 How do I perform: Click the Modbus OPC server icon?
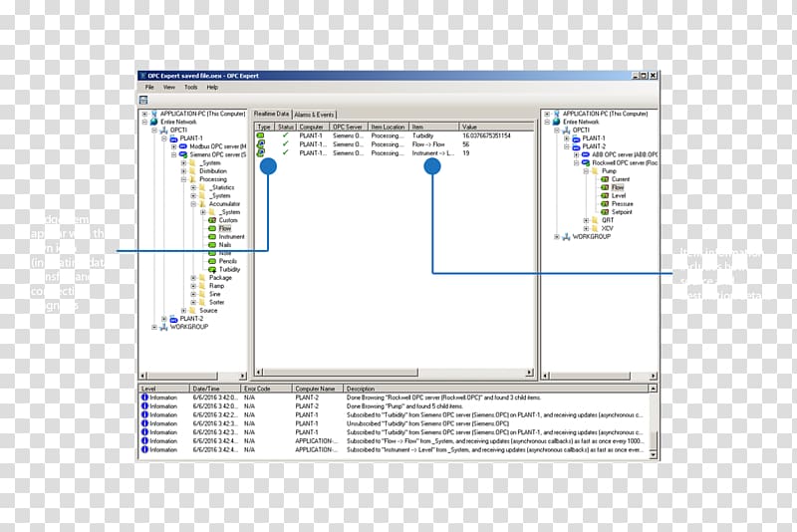point(183,146)
